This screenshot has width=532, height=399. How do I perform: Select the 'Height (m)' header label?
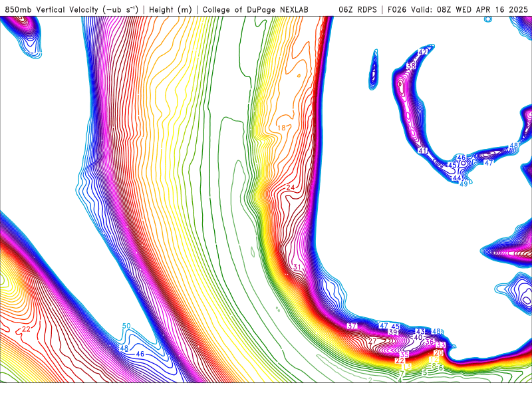point(170,9)
